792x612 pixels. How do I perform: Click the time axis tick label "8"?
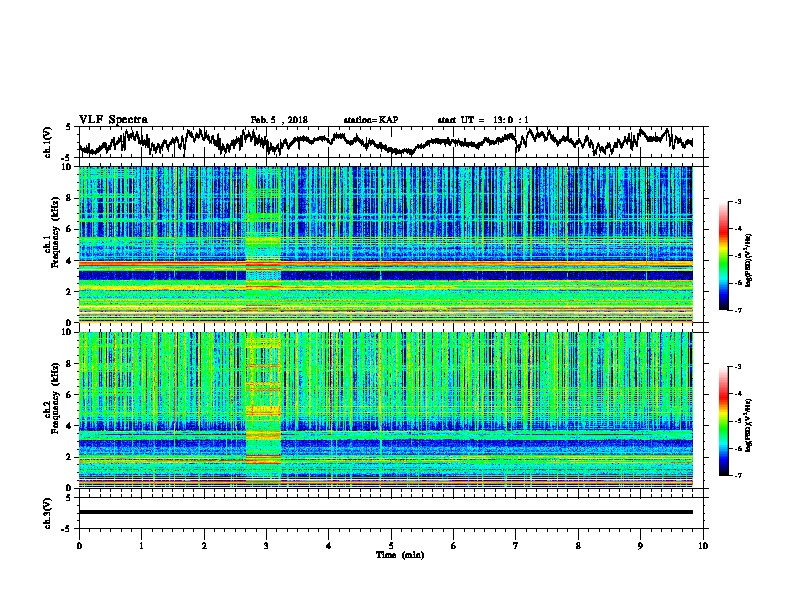coord(578,546)
